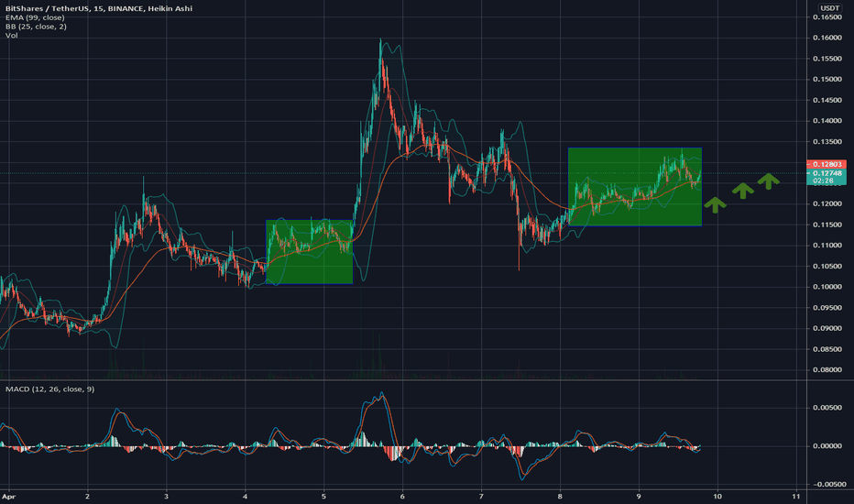The width and height of the screenshot is (854, 504).
Task: Click the 0.15000 price axis label
Action: click(827, 79)
